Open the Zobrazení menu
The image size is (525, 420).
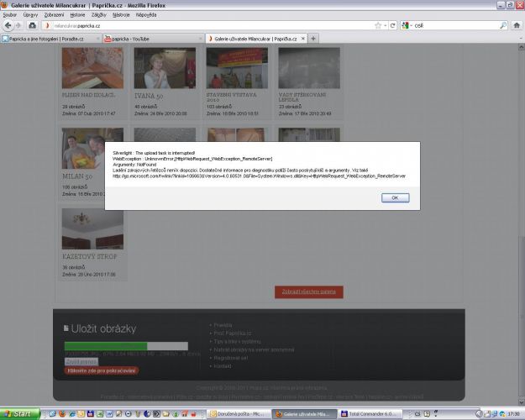click(54, 15)
